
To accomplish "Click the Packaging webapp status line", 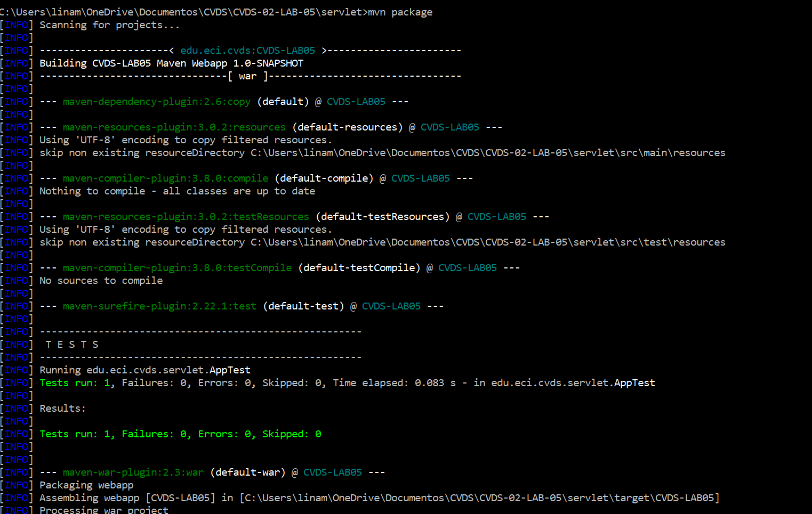I will coord(87,485).
